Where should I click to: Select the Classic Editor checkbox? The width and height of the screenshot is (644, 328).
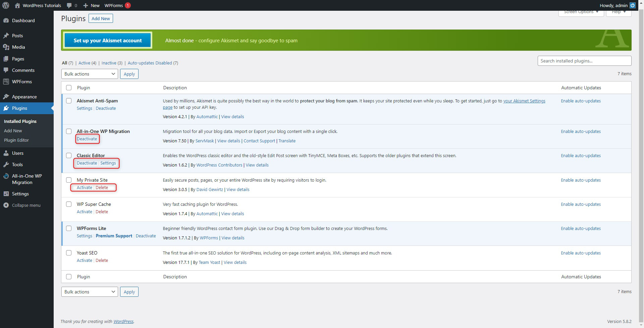69,155
